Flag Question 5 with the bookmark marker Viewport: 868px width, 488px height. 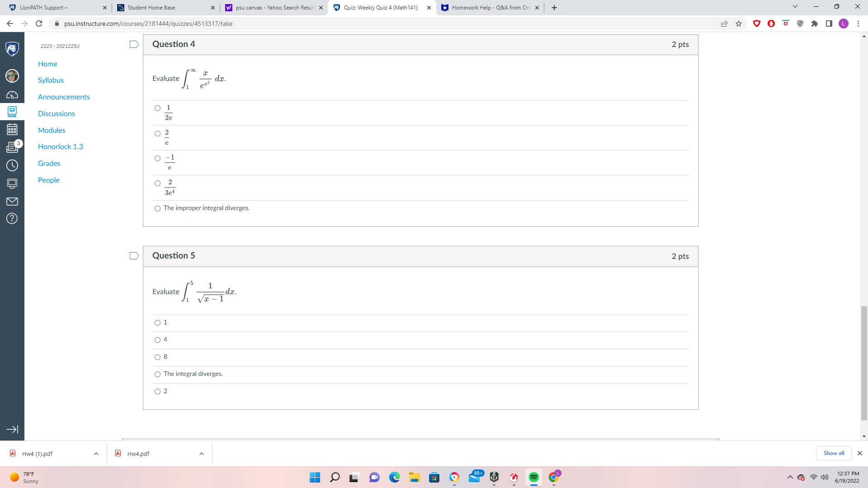(x=133, y=256)
